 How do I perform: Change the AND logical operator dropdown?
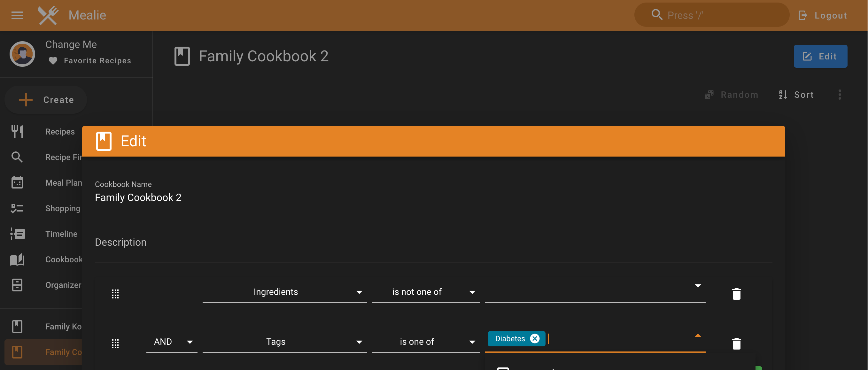click(x=172, y=342)
